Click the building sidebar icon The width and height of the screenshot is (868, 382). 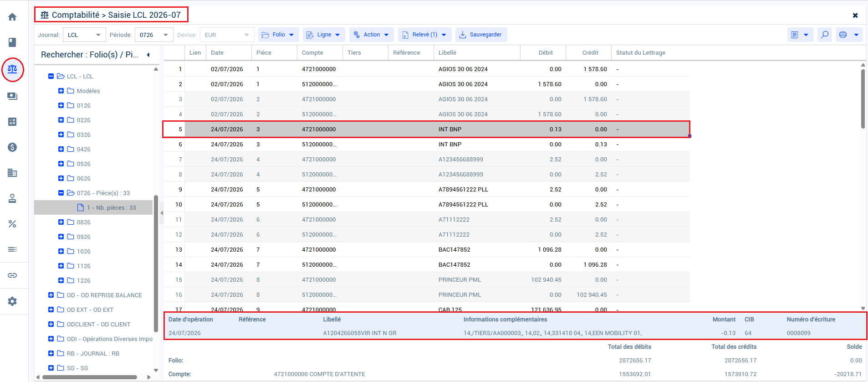12,173
